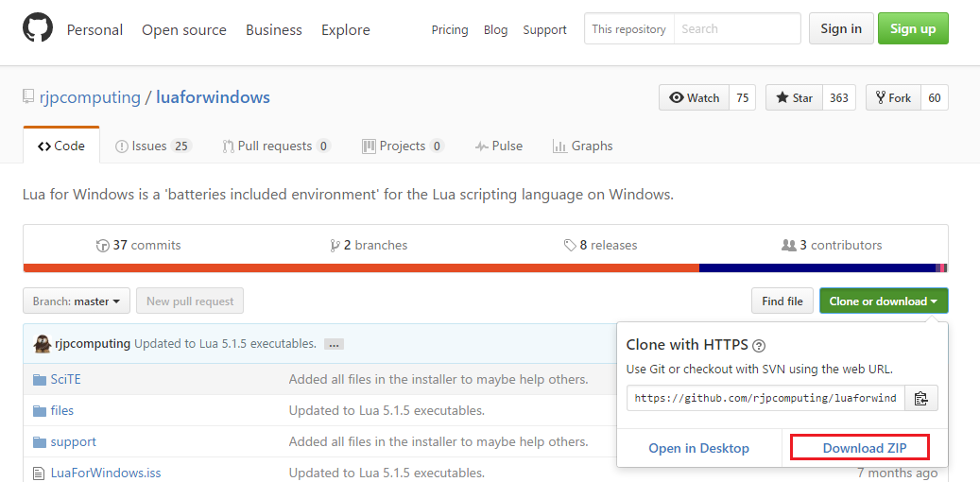Screen dimensions: 980x482
Task: Click Open in Desktop
Action: (698, 448)
